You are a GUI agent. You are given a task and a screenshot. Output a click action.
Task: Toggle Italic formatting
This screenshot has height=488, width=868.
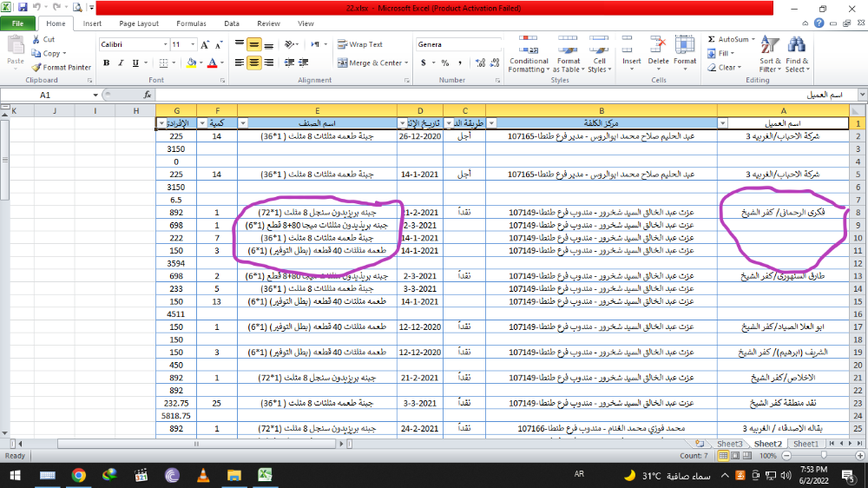click(121, 63)
